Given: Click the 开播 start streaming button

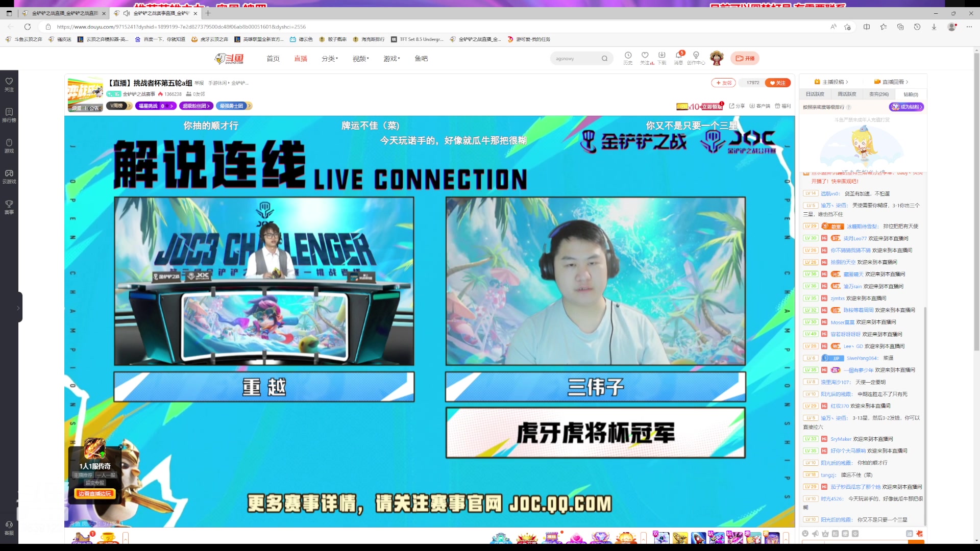Looking at the screenshot, I should point(745,59).
